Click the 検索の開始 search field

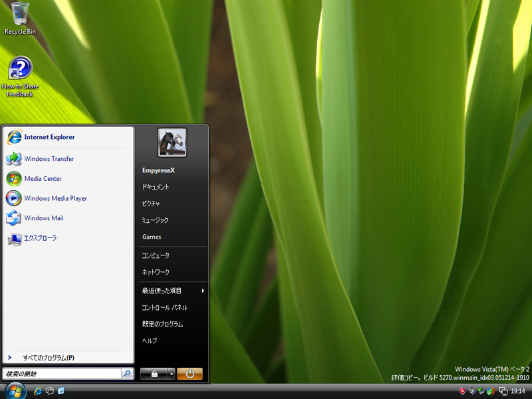click(x=62, y=374)
